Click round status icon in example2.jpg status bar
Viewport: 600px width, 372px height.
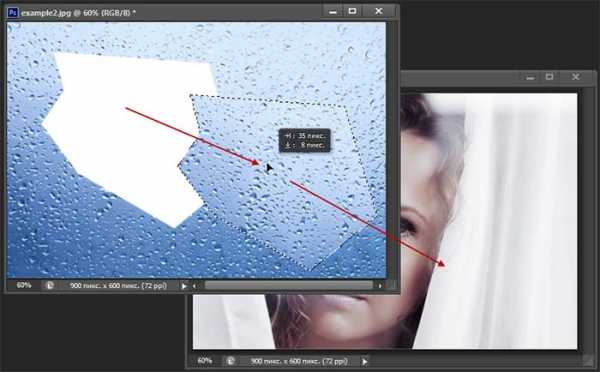50,286
